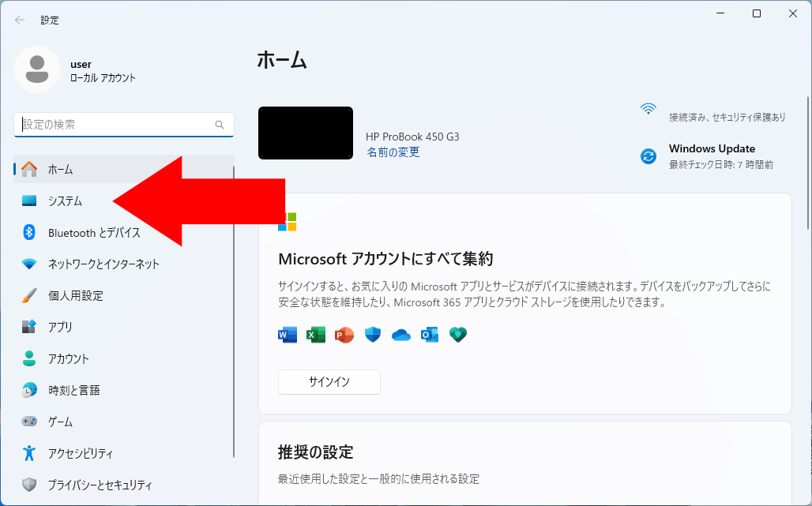
Task: Open the システム settings page
Action: click(65, 201)
